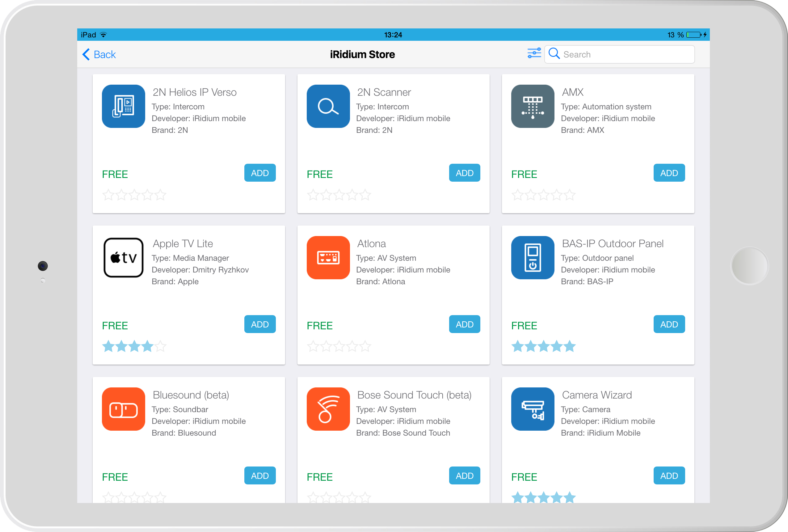Click Brand: Apple text
The image size is (788, 532).
pos(175,281)
